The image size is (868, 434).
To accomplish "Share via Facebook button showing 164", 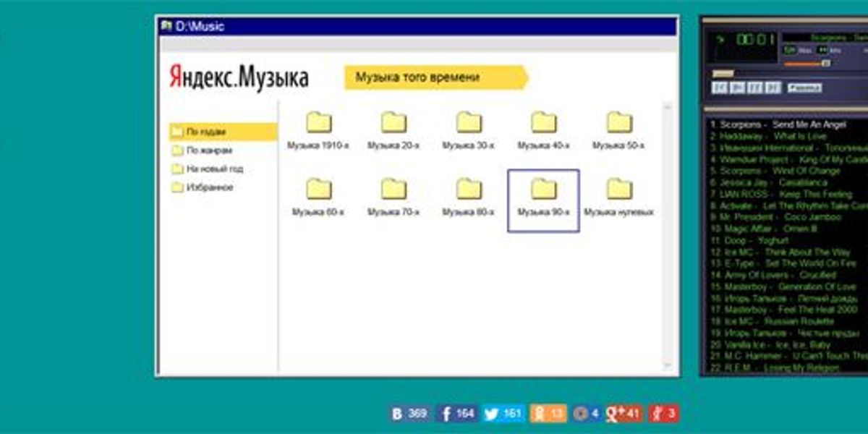I will pos(458,414).
